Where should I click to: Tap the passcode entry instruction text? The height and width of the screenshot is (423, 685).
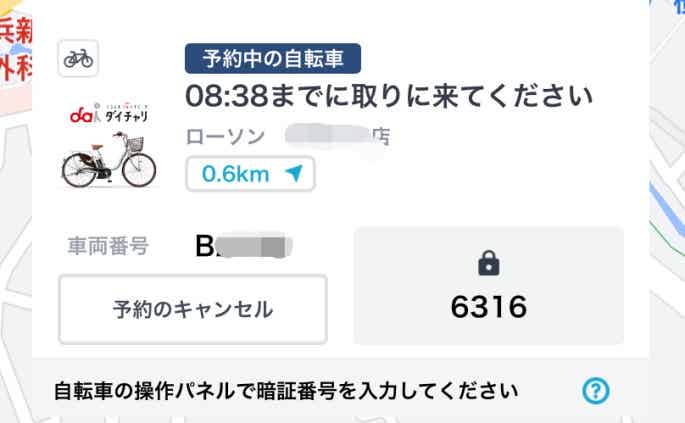point(286,390)
